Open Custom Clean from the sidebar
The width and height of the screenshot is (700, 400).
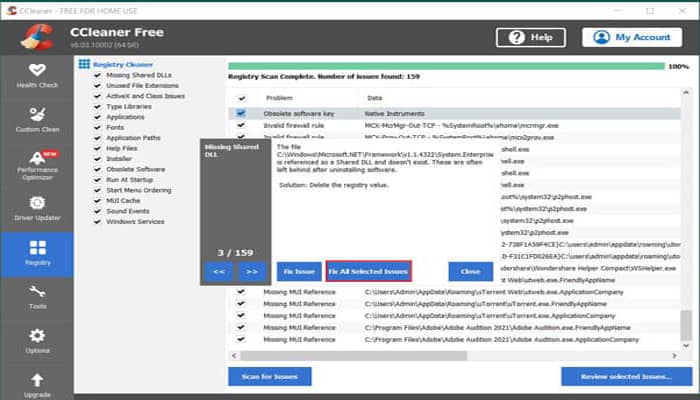coord(36,121)
